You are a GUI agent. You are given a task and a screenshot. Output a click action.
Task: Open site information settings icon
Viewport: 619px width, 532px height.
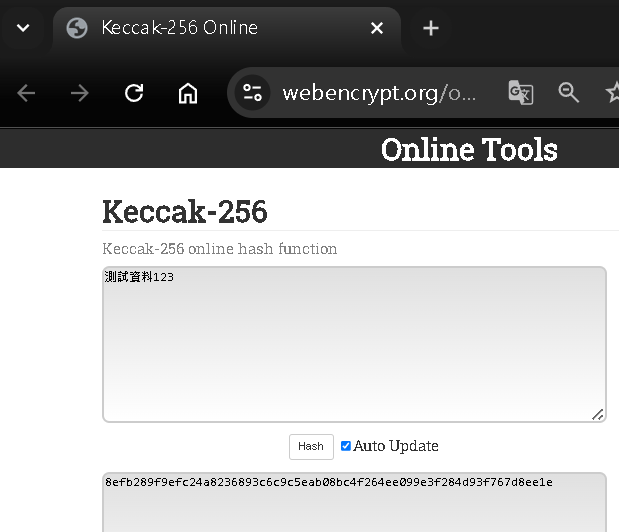[252, 93]
